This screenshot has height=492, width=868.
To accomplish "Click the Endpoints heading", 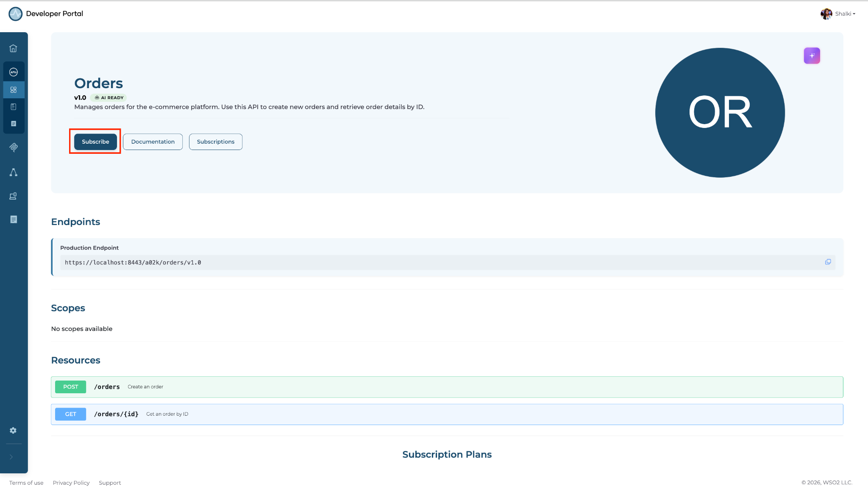I will [76, 222].
